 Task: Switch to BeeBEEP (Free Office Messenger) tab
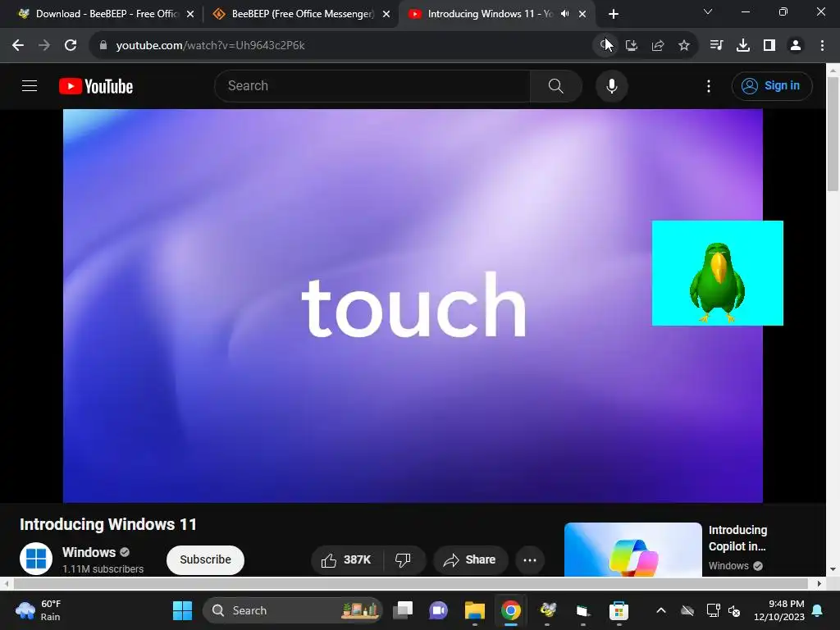click(303, 14)
